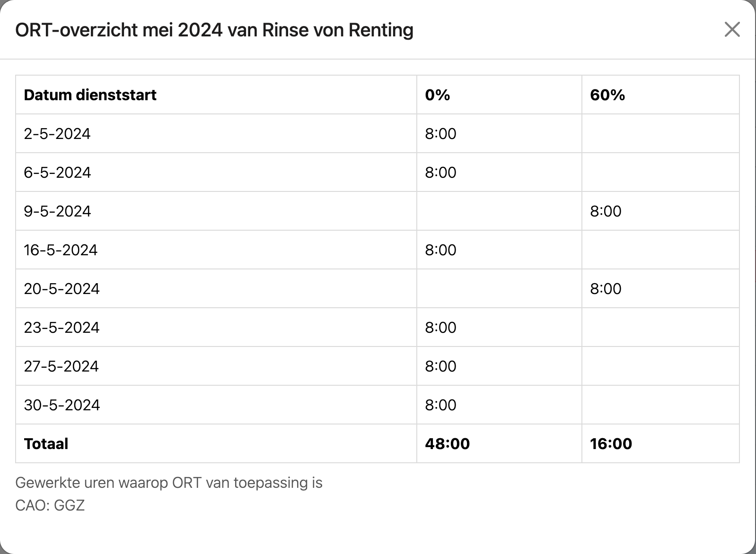Click the 8:00 value for 9-5-2024 under 60%

(x=606, y=211)
